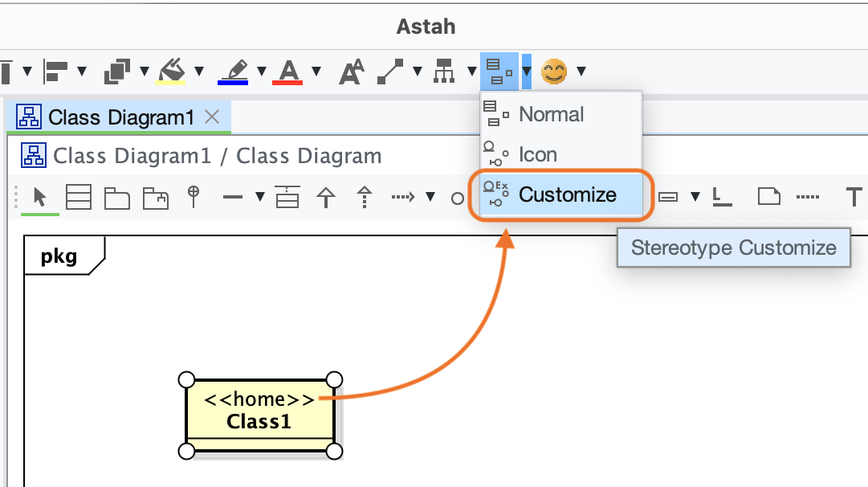The width and height of the screenshot is (868, 487).
Task: Pick the Class tool in diagram toolbar
Action: coord(78,197)
